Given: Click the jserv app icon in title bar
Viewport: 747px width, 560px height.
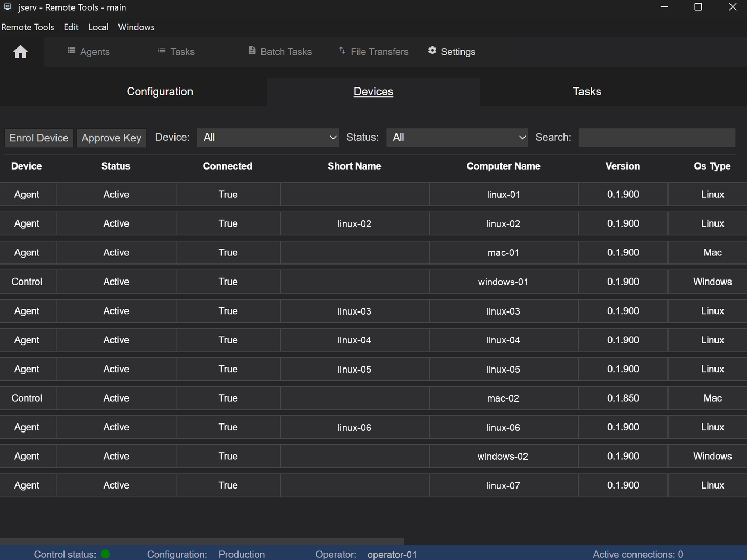Looking at the screenshot, I should (7, 7).
